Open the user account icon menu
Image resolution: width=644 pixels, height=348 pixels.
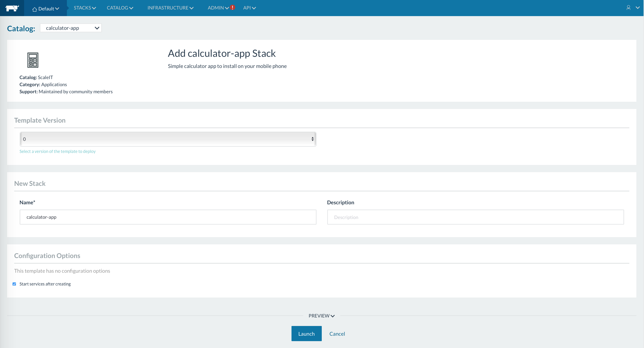(x=628, y=8)
